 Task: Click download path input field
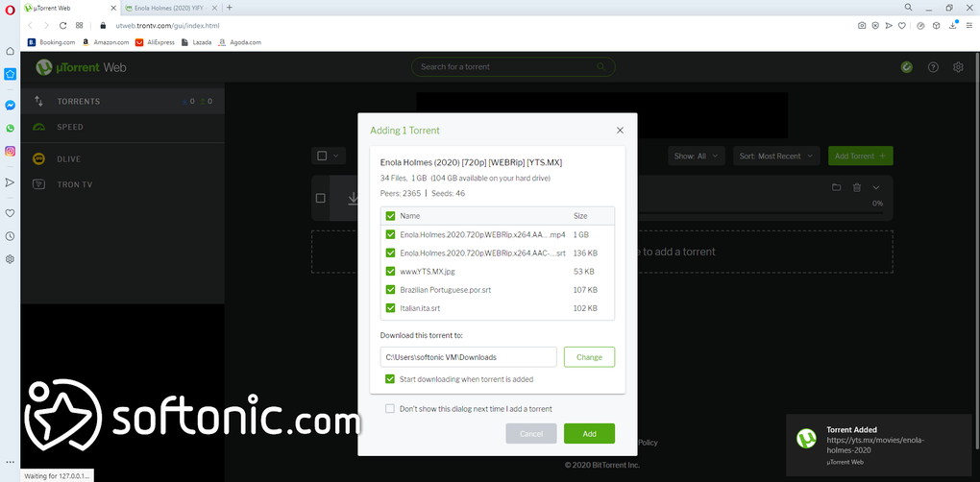[468, 357]
